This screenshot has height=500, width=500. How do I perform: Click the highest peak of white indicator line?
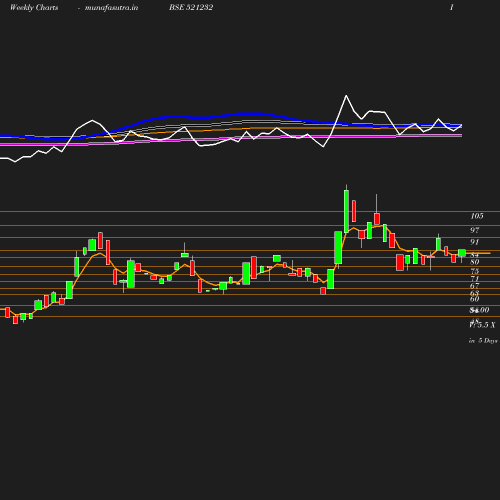(346, 96)
